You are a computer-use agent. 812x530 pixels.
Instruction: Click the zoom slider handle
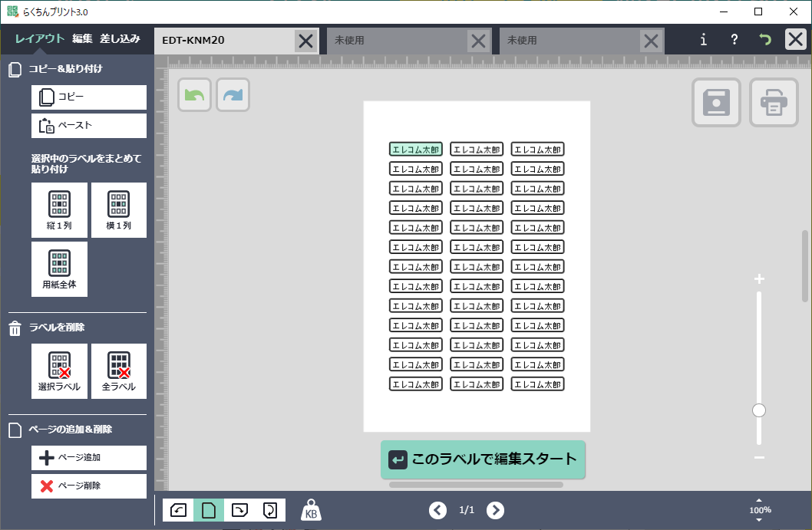tap(759, 410)
